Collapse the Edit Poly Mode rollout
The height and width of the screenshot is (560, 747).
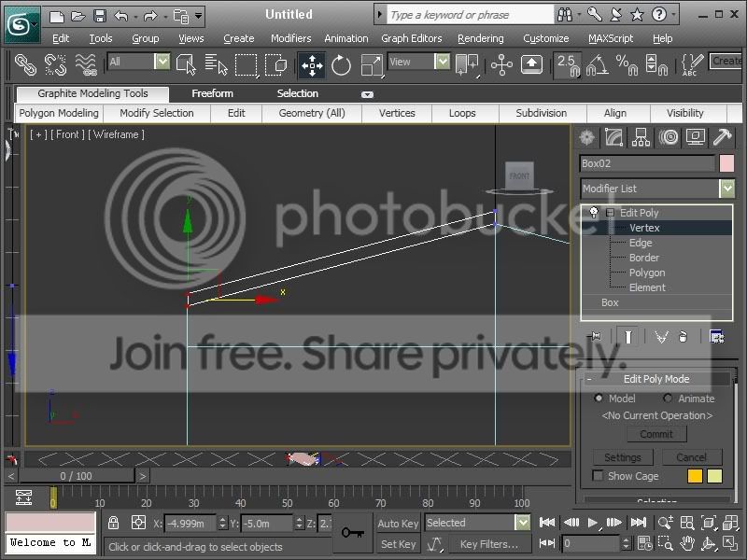tap(589, 379)
